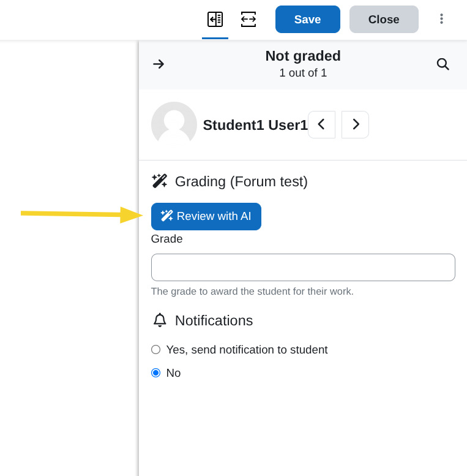The height and width of the screenshot is (476, 467).
Task: Select the No notification radio option
Action: click(x=156, y=373)
